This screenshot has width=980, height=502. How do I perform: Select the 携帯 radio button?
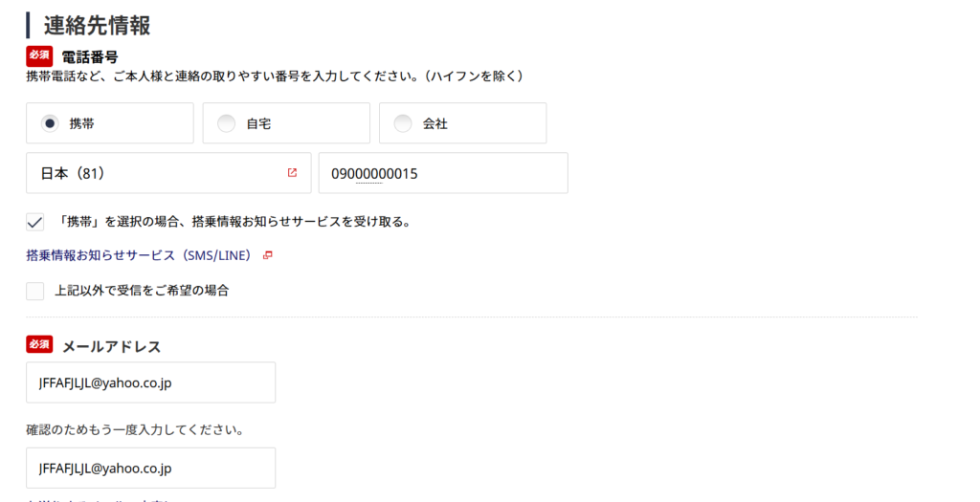pos(50,123)
